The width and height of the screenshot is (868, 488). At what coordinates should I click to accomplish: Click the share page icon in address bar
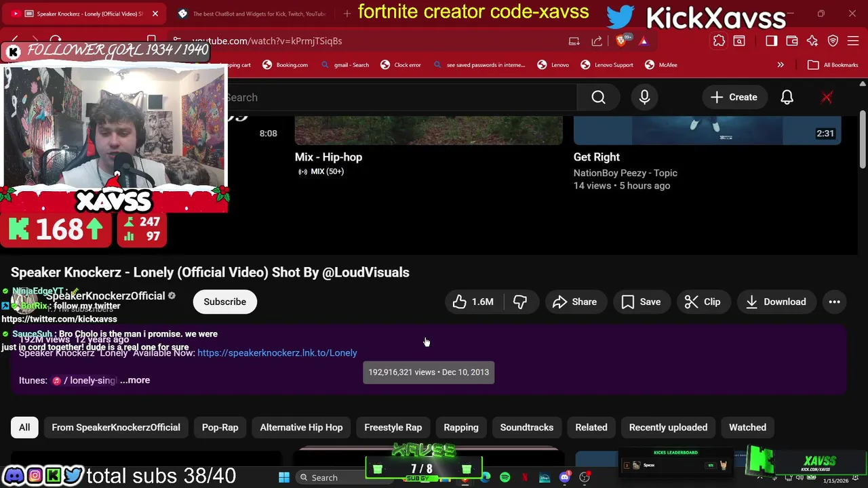[x=597, y=41]
